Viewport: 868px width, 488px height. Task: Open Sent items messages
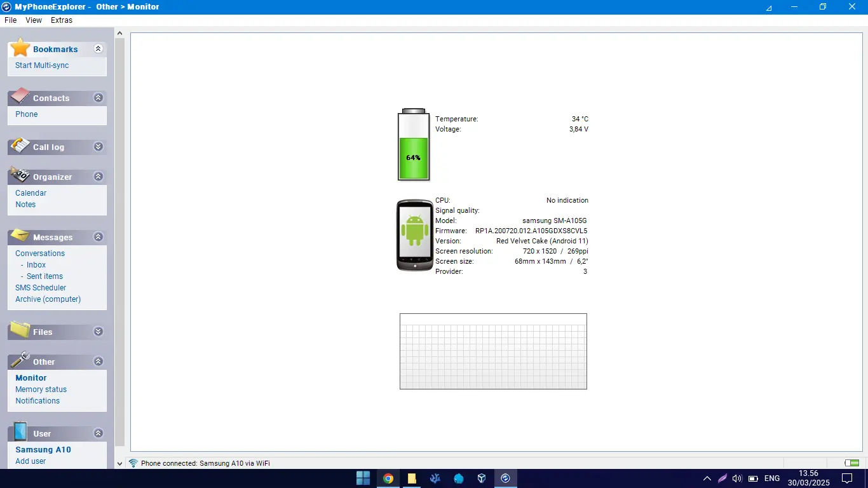point(44,276)
